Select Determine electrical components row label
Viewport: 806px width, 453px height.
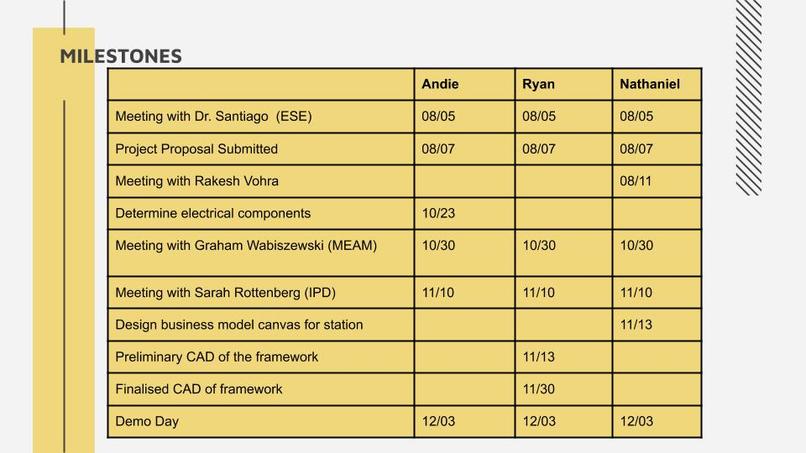tap(261, 213)
